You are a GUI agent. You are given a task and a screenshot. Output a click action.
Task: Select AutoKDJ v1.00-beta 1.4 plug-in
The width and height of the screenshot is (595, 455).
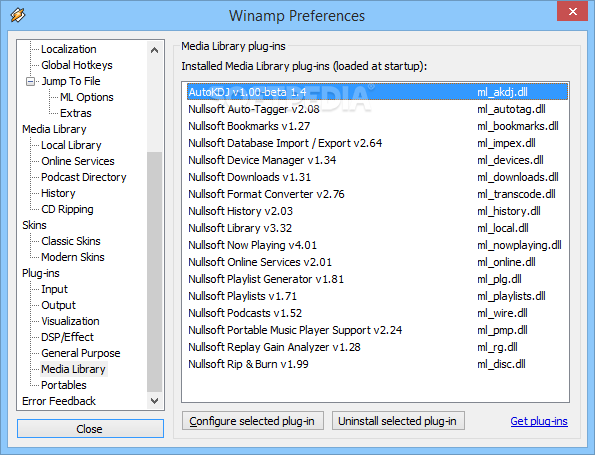[378, 92]
